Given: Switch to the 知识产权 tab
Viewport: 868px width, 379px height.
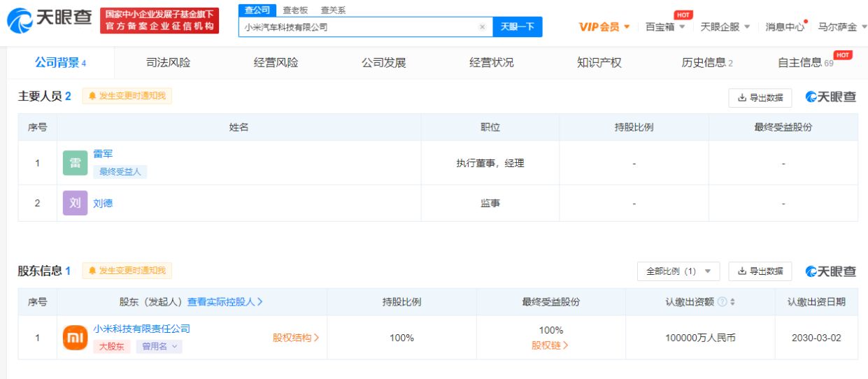Looking at the screenshot, I should [x=599, y=63].
